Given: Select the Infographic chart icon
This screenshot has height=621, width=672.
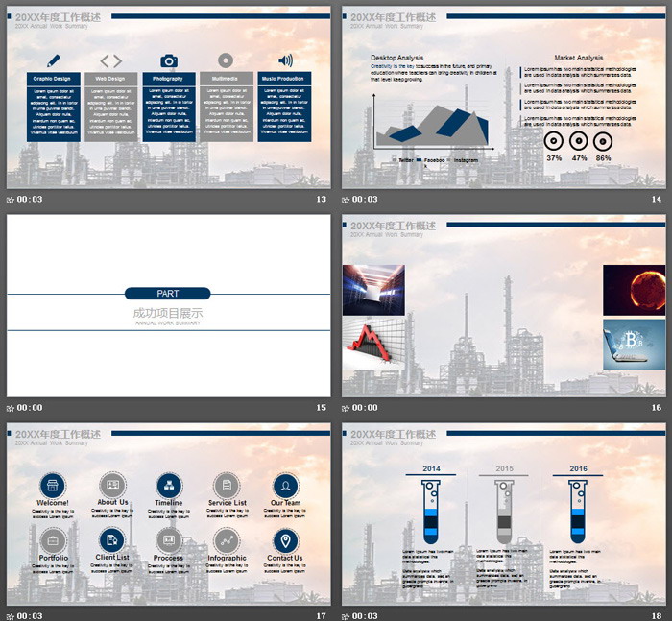Looking at the screenshot, I should point(227,540).
